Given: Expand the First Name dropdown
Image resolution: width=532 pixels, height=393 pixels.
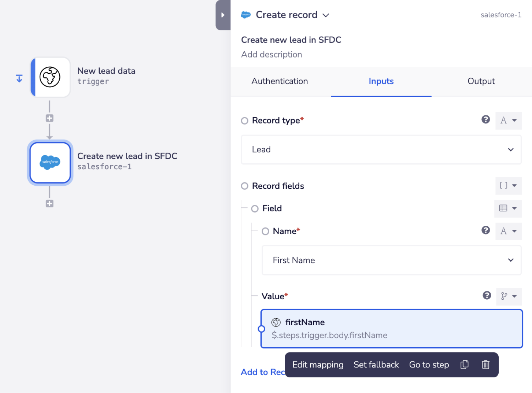Looking at the screenshot, I should point(391,260).
